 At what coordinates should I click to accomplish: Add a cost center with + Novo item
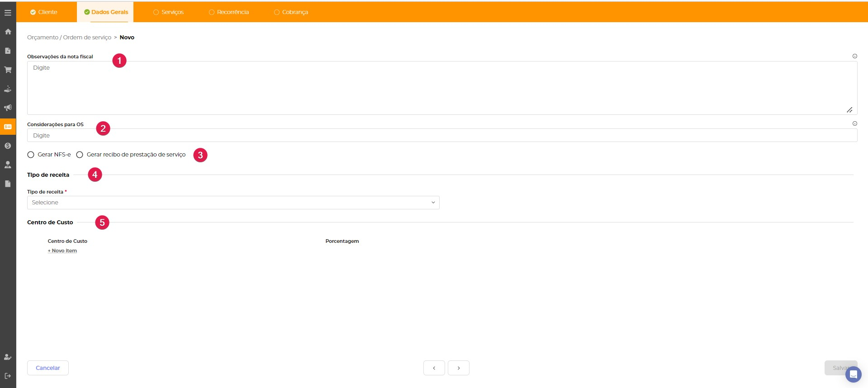(62, 251)
